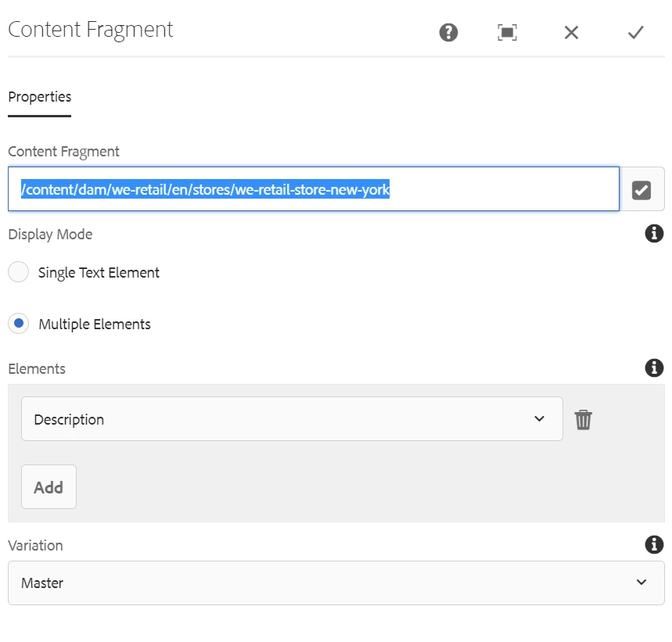Confirm changes with the checkmark icon

point(635,32)
